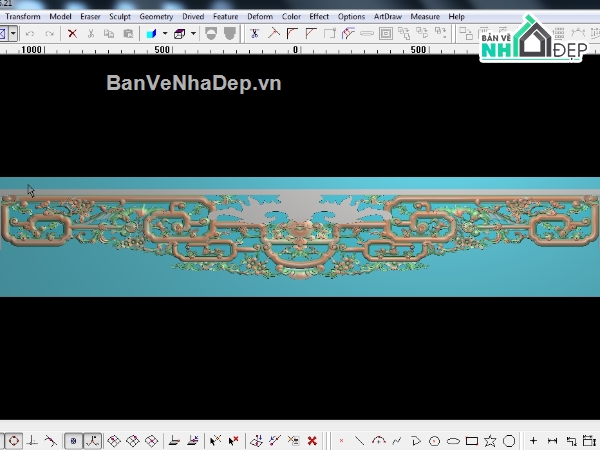Viewport: 600px width, 450px height.
Task: Click the Undo arrow icon
Action: pyautogui.click(x=30, y=34)
